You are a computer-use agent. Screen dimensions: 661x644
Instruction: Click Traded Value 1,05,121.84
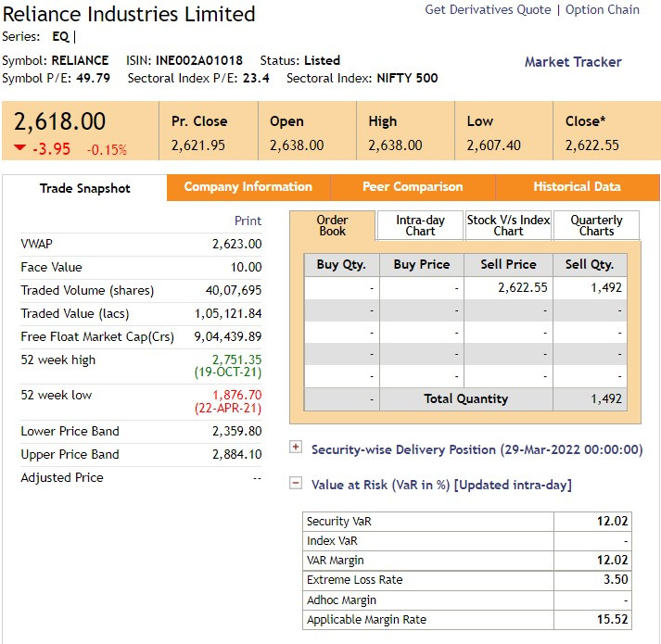[x=228, y=313]
